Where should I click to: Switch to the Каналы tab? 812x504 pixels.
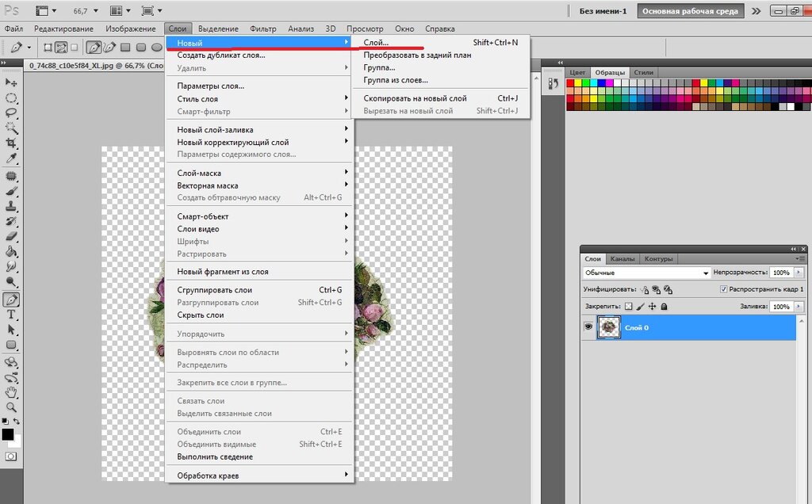[x=622, y=258]
